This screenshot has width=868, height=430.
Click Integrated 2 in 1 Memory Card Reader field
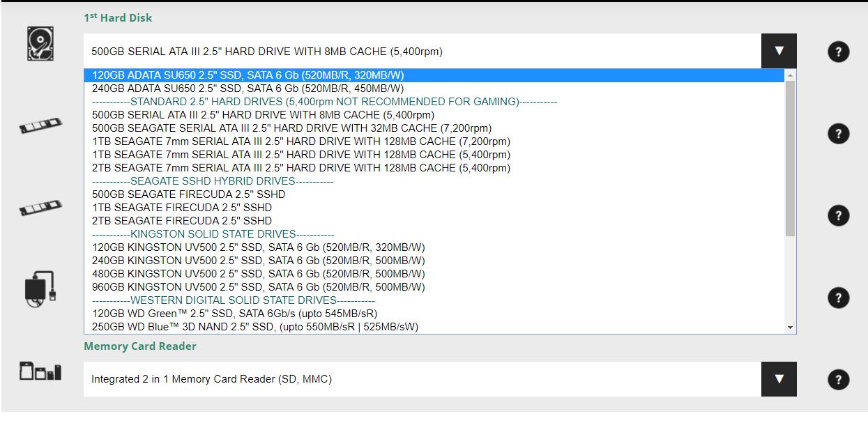tap(422, 379)
